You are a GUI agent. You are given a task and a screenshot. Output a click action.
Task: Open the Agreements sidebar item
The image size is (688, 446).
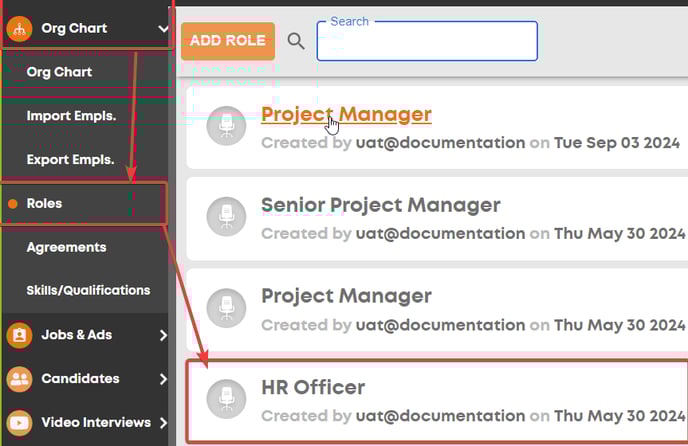pos(66,247)
